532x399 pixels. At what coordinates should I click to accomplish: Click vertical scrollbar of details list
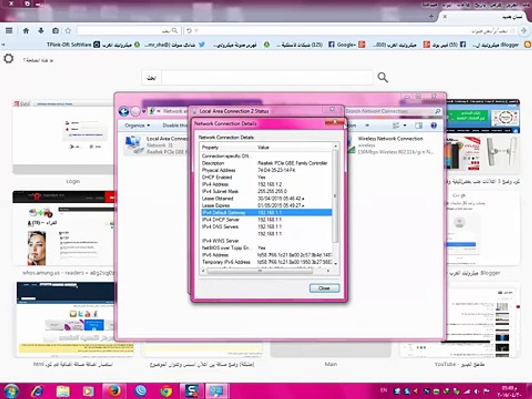[x=335, y=197]
